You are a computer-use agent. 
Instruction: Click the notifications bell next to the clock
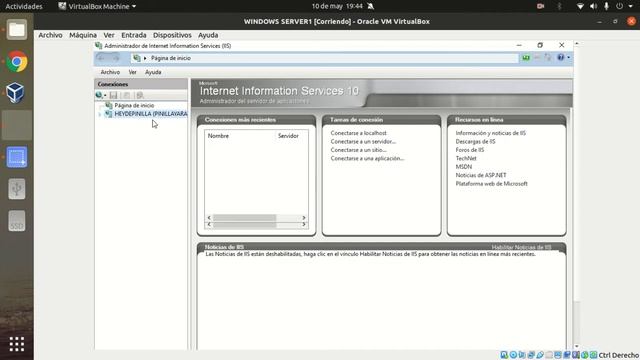pyautogui.click(x=371, y=6)
